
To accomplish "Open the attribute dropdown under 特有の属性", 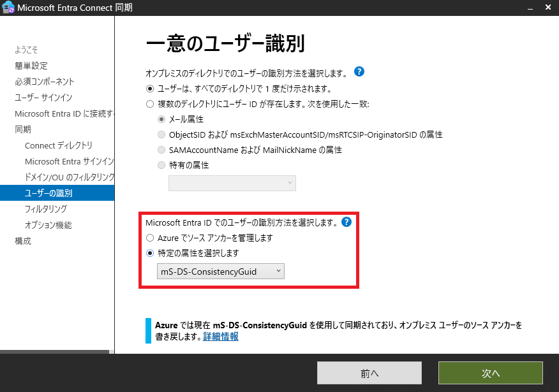I will [232, 183].
